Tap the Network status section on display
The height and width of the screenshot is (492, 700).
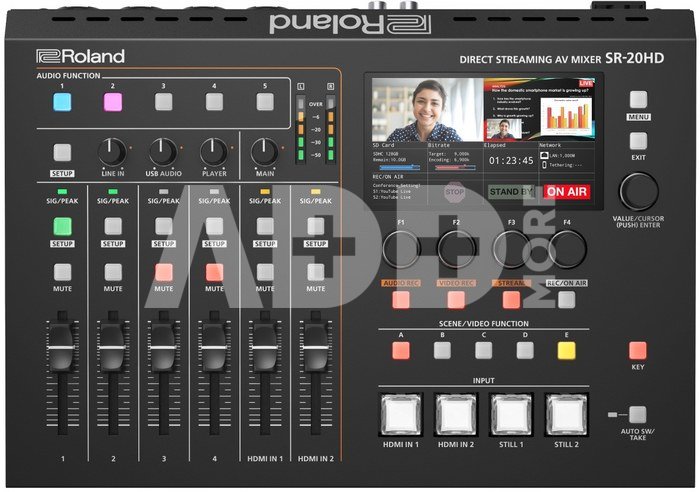pyautogui.click(x=566, y=157)
